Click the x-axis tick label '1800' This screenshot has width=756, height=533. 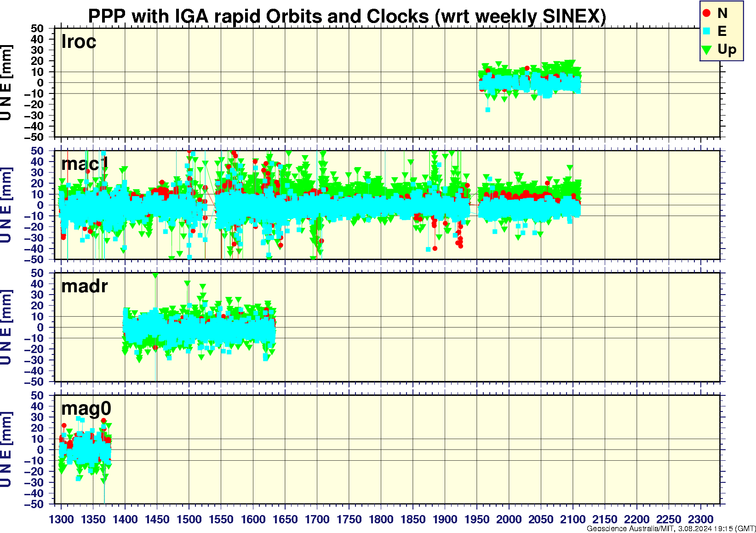click(x=381, y=519)
